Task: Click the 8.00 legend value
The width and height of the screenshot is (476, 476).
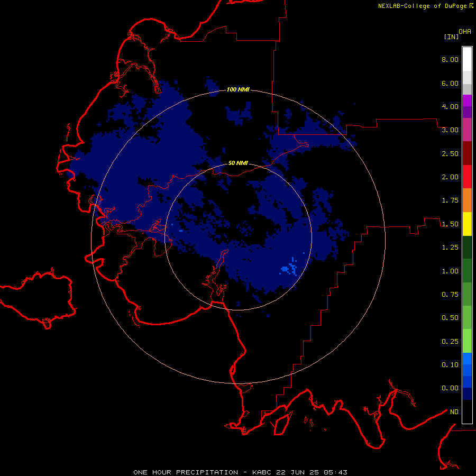Action: (450, 59)
